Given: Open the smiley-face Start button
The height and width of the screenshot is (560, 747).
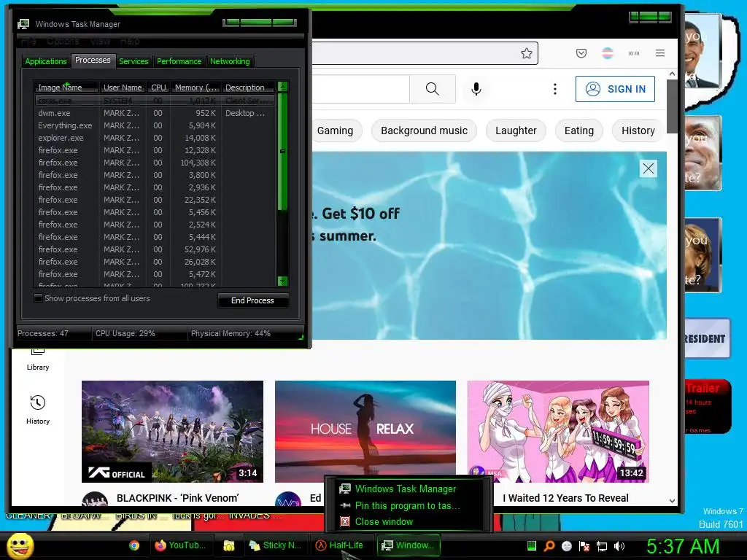Looking at the screenshot, I should click(20, 546).
